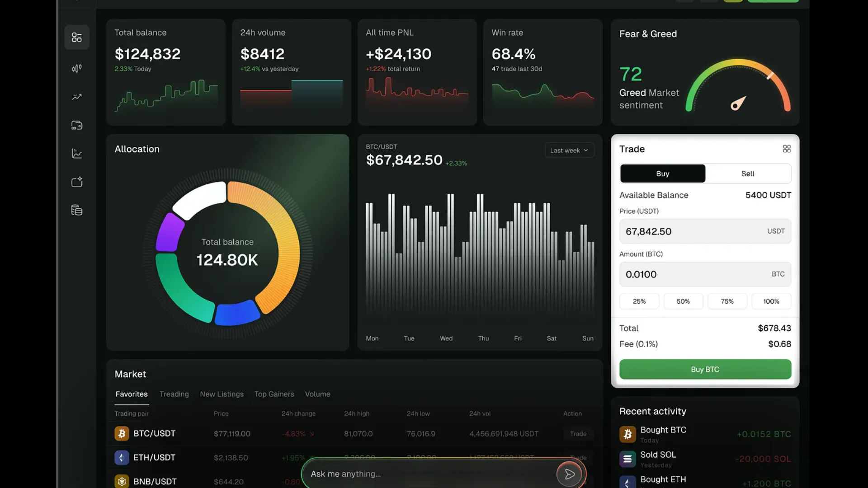The width and height of the screenshot is (868, 488).
Task: Click the BNB/USDT coin icon
Action: pos(122,481)
